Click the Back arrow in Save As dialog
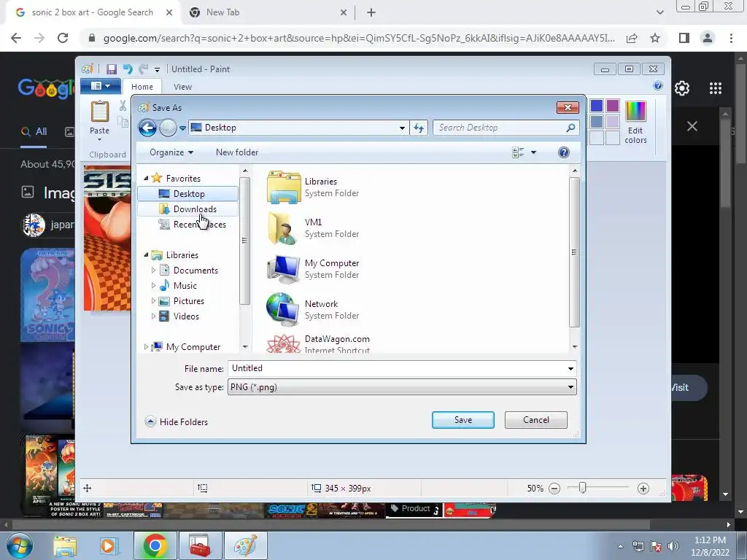 (x=147, y=128)
